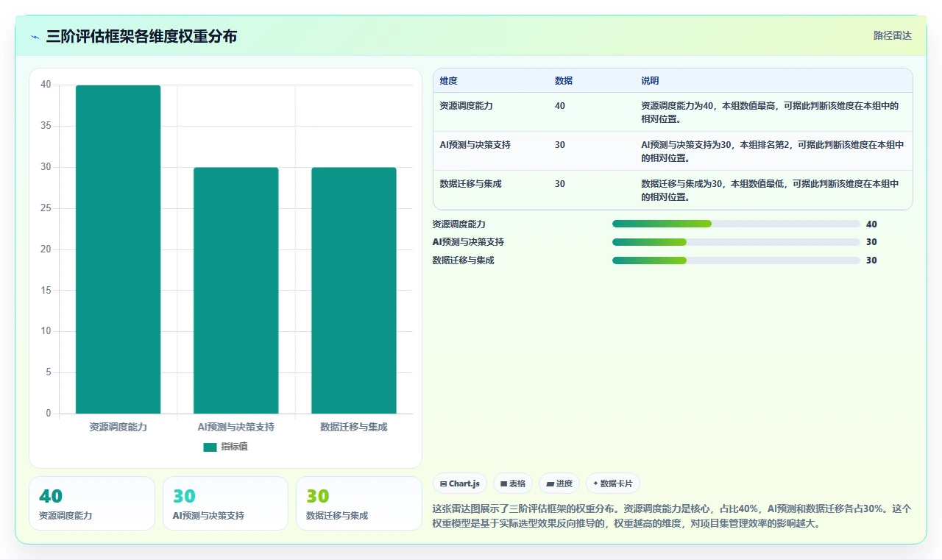Click the 数据迁移与集成 progress list label

tap(464, 260)
